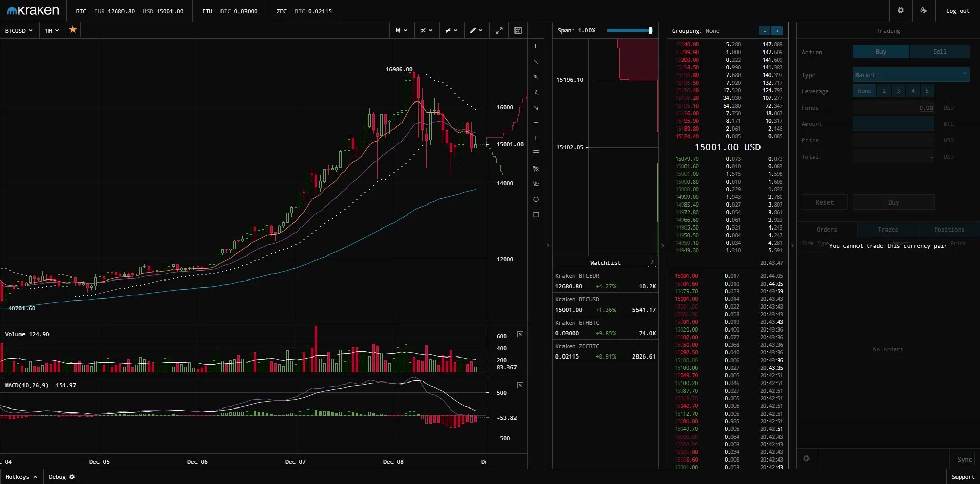The image size is (980, 484).
Task: Switch to the Trades tab
Action: (x=888, y=230)
